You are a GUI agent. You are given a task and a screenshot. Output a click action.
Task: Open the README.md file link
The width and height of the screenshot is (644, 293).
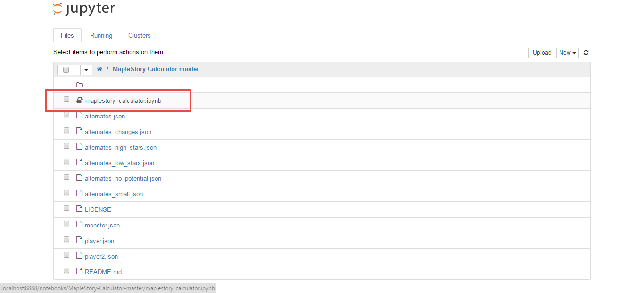click(103, 272)
